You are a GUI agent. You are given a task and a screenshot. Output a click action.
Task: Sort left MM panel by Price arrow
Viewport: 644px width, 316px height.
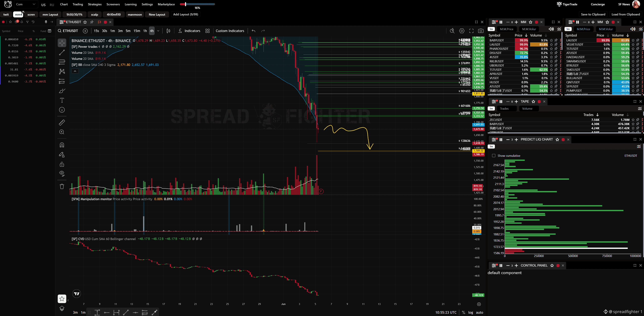pos(526,35)
